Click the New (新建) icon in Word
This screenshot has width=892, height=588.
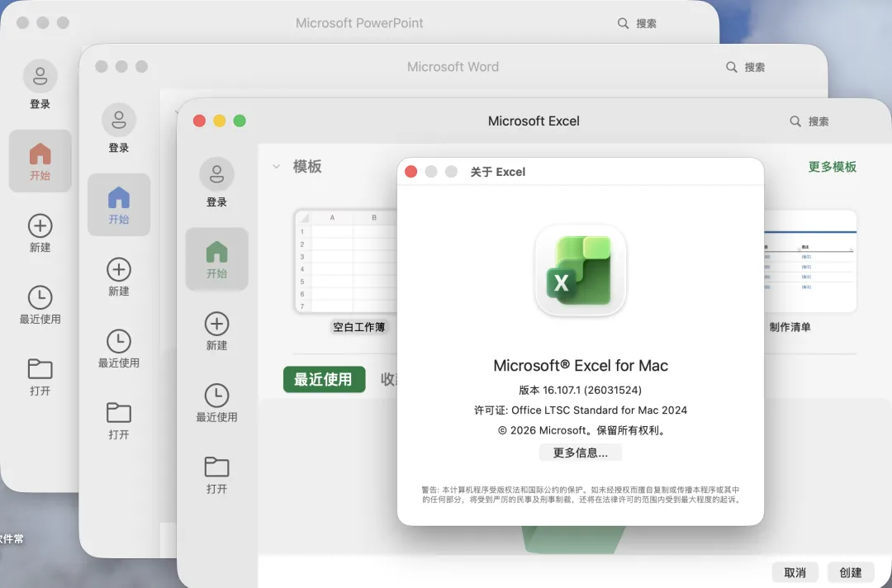pos(118,269)
